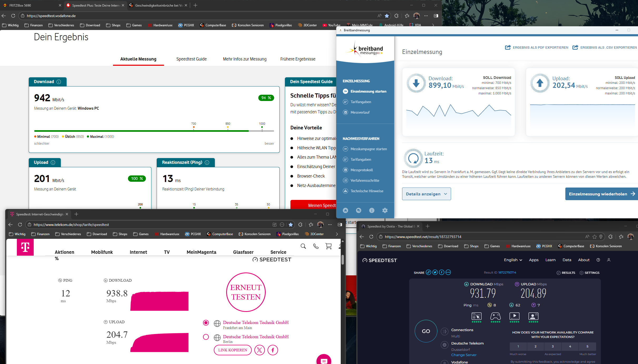Share Ookla result via Twitter icon
638x364 pixels.
[435, 272]
